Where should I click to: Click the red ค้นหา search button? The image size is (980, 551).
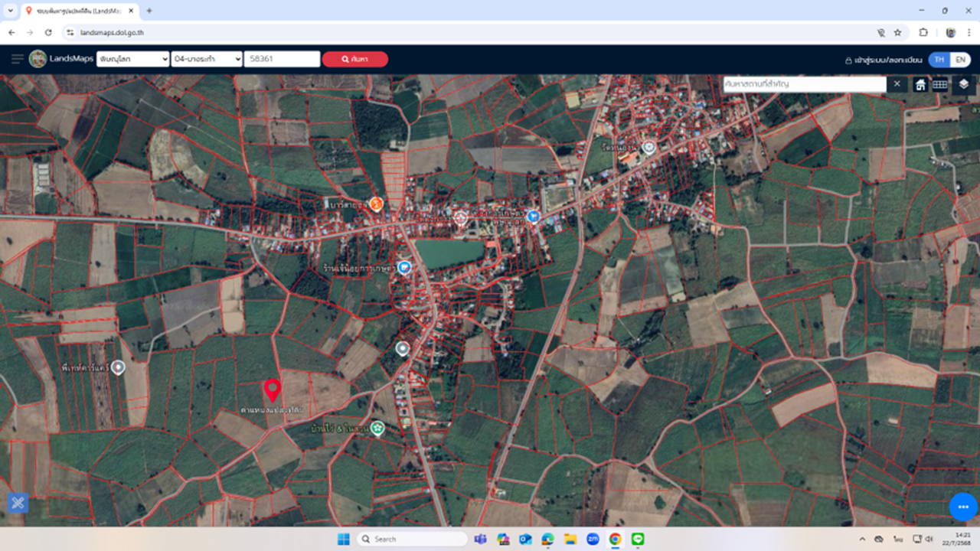click(x=354, y=59)
